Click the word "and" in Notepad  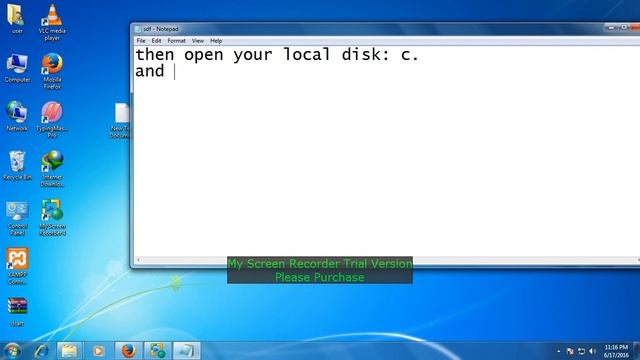150,71
